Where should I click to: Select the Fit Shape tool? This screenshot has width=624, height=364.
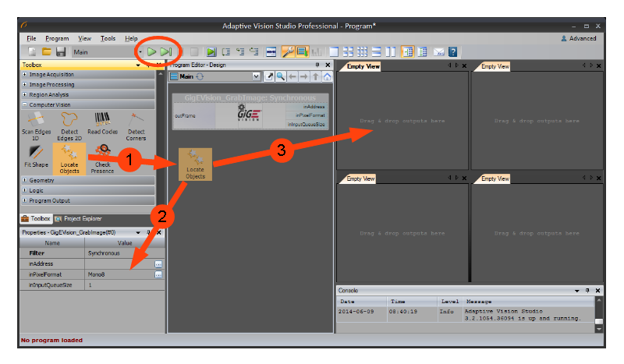point(35,158)
